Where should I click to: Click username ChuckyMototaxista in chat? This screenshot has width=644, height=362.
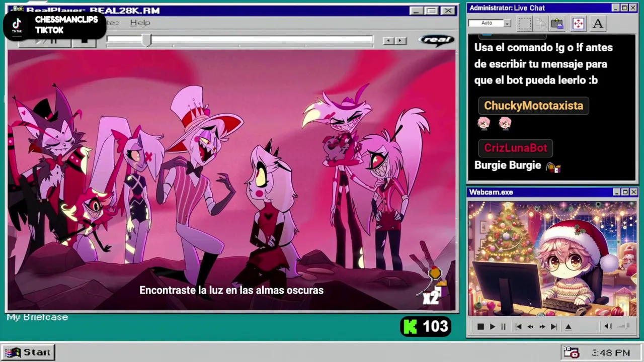pyautogui.click(x=533, y=106)
